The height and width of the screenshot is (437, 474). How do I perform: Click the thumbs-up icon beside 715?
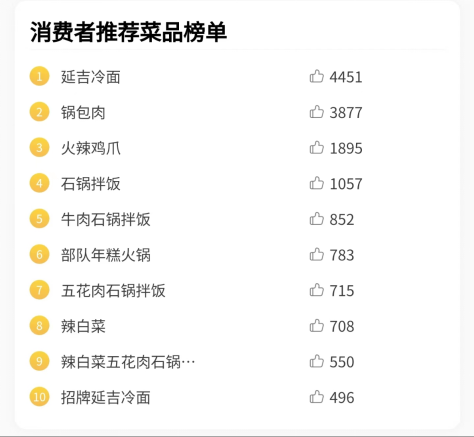click(316, 290)
